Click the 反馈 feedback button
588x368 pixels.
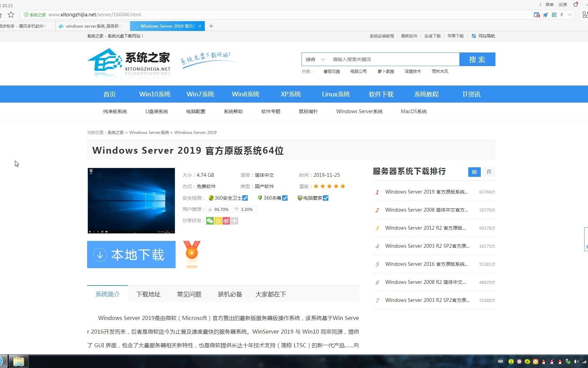coord(563,4)
